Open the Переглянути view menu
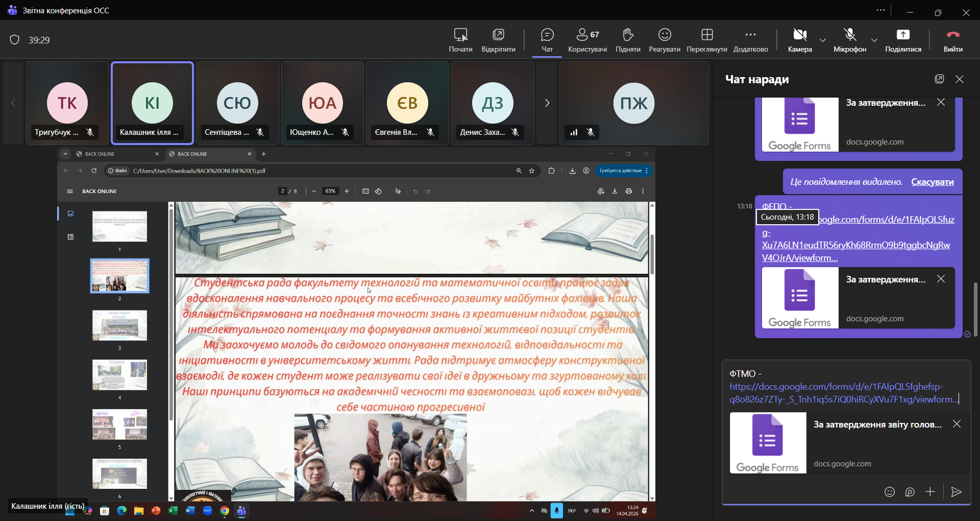980x521 pixels. 706,40
